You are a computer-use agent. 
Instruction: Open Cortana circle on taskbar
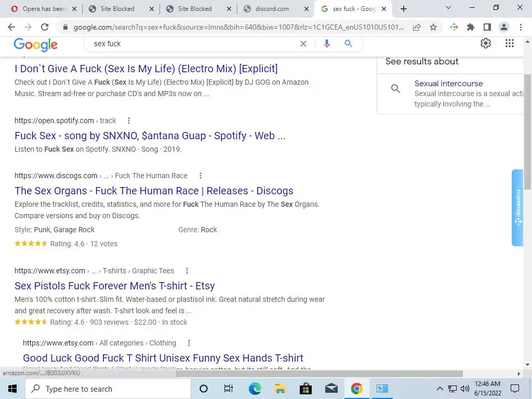click(204, 389)
